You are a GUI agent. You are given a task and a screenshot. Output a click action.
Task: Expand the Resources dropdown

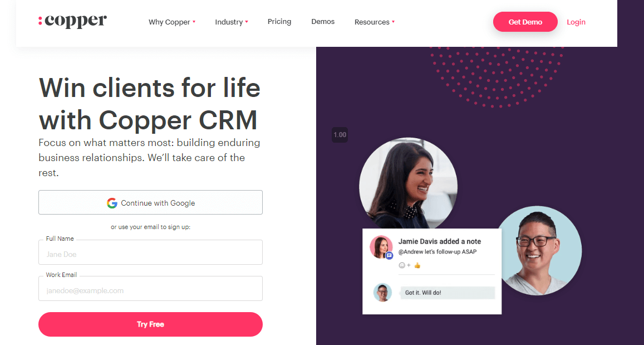pos(374,22)
